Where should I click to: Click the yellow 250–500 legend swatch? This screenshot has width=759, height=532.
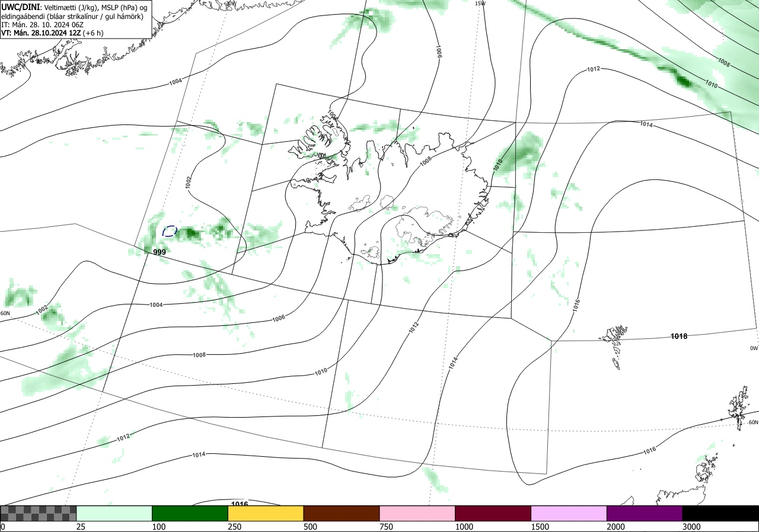point(266,513)
